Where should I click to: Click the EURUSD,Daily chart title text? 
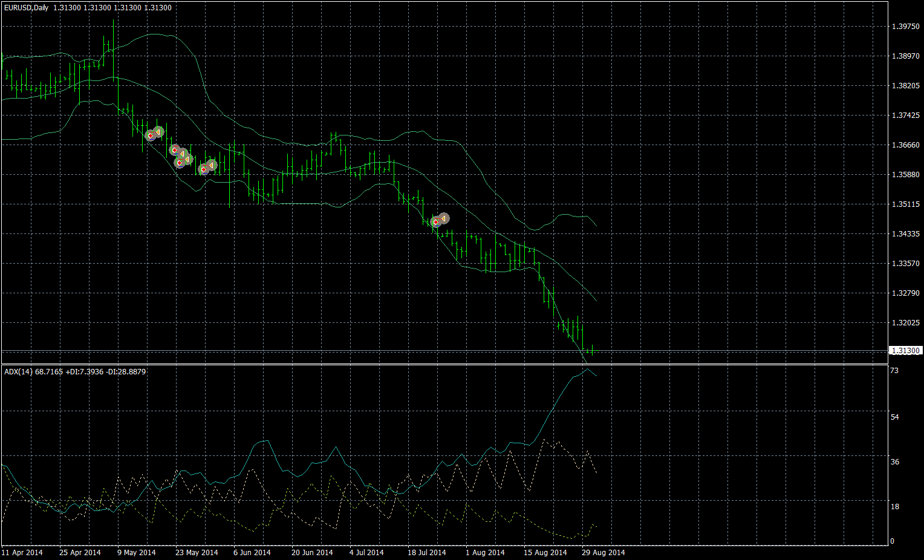point(25,8)
